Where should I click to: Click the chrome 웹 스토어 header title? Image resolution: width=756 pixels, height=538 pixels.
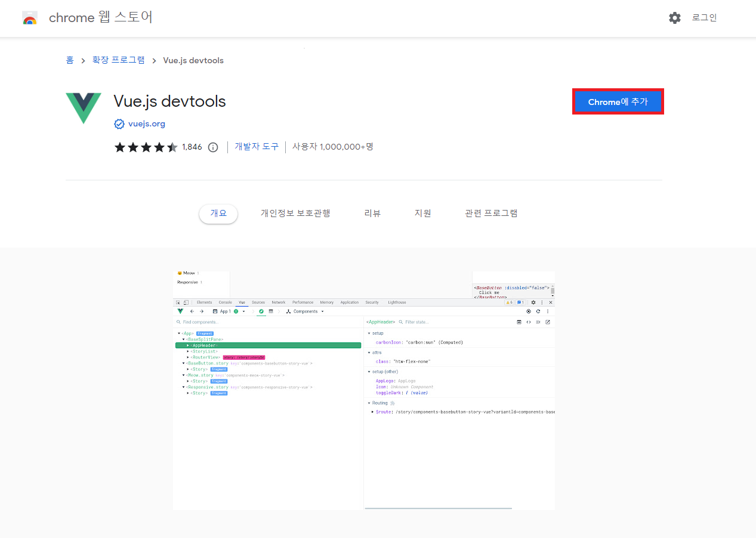[x=101, y=17]
